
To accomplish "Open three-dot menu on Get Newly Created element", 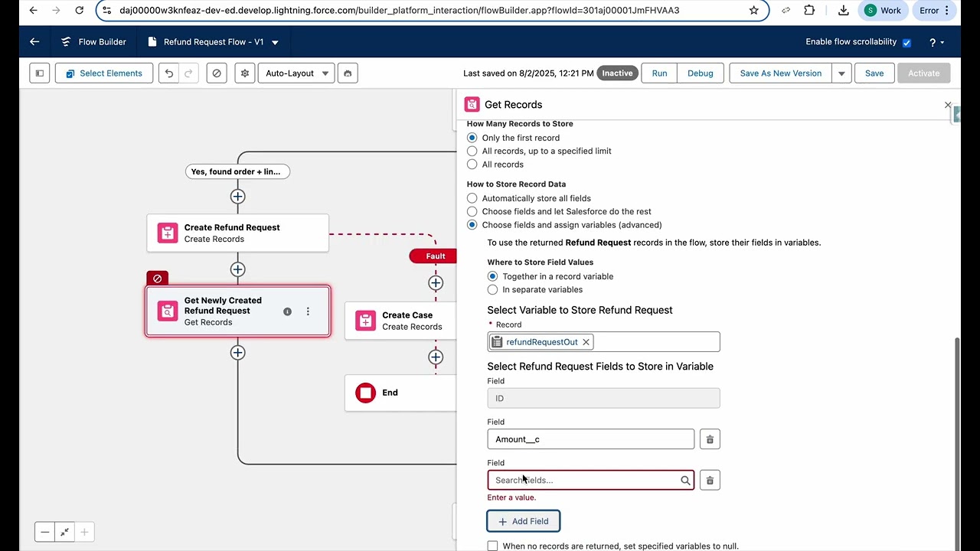I will [x=308, y=311].
